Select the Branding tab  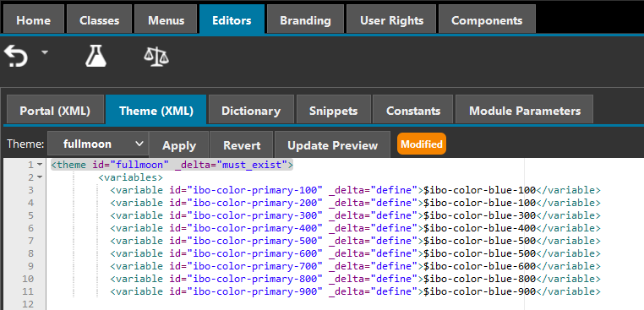(305, 19)
